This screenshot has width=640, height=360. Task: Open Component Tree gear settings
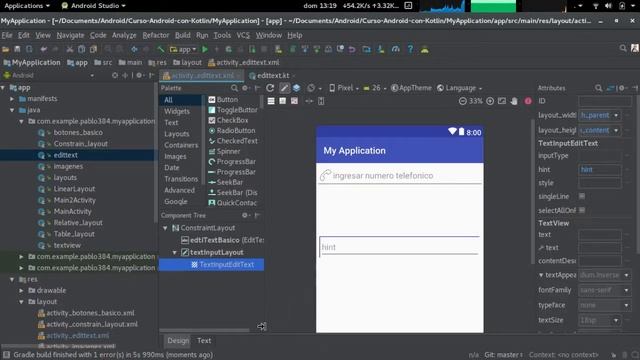tap(245, 215)
